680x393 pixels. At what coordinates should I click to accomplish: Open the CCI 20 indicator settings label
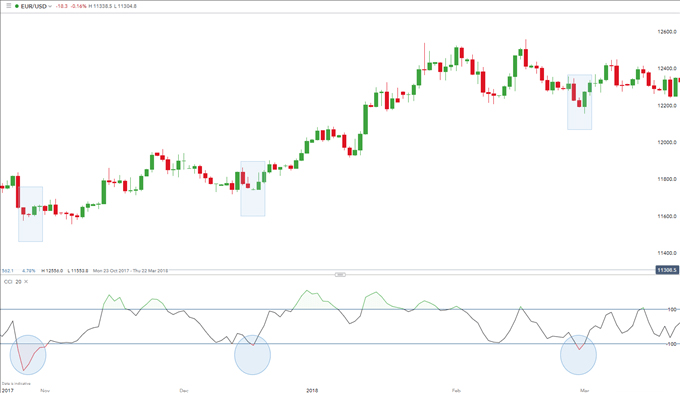click(x=13, y=282)
